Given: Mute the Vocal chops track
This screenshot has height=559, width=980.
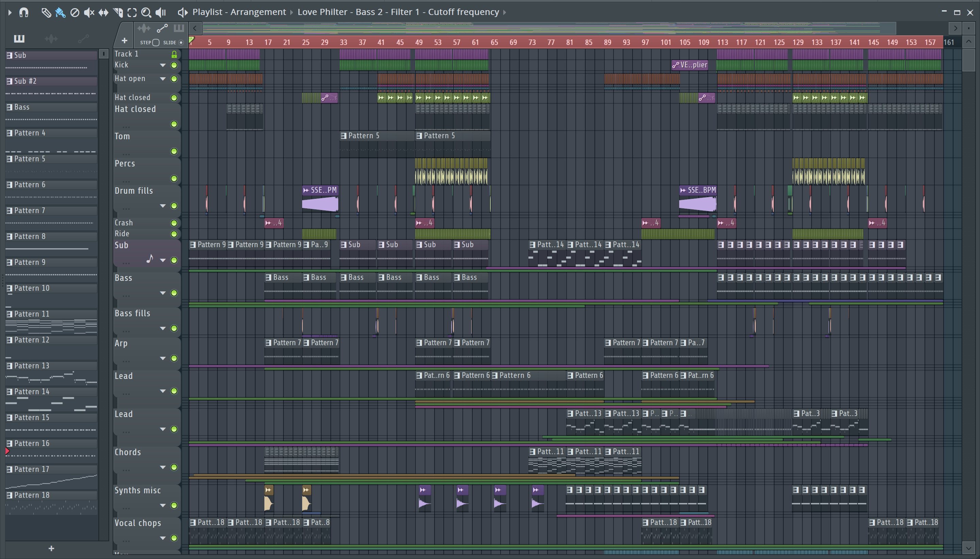Looking at the screenshot, I should point(174,538).
